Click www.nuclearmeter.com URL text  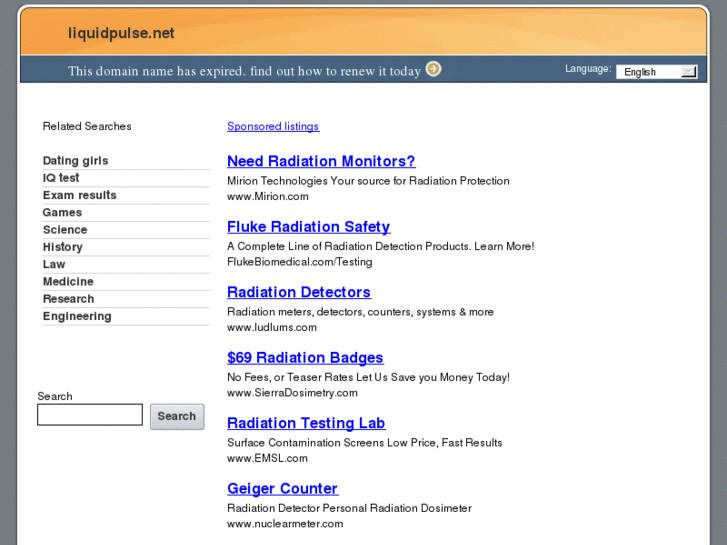pyautogui.click(x=285, y=523)
